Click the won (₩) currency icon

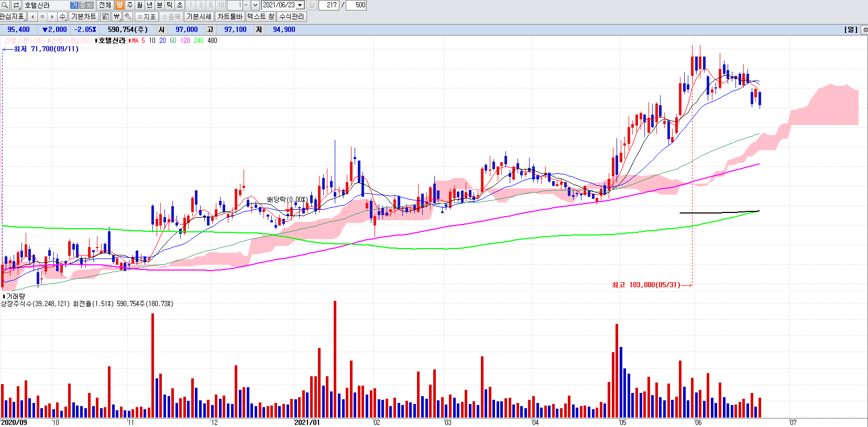[116, 17]
